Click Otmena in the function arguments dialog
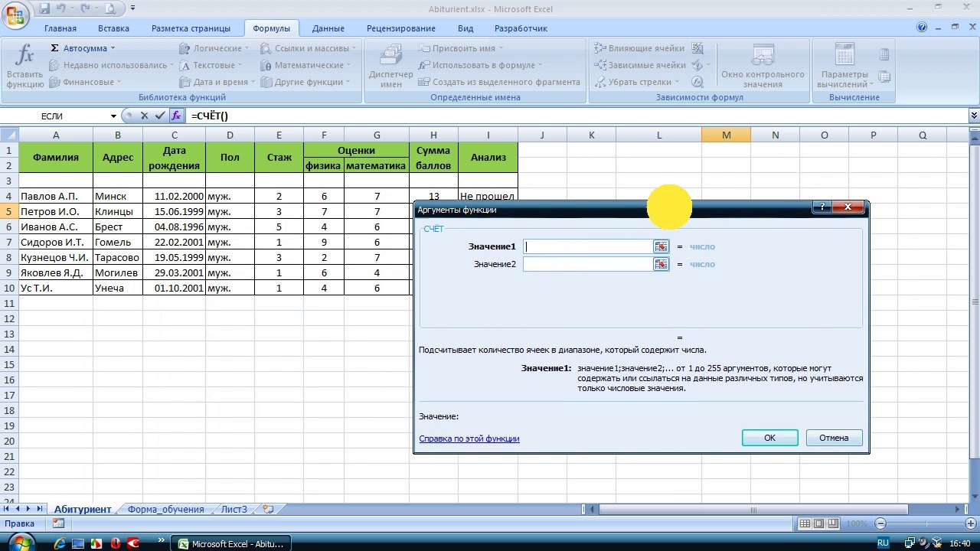 (834, 438)
